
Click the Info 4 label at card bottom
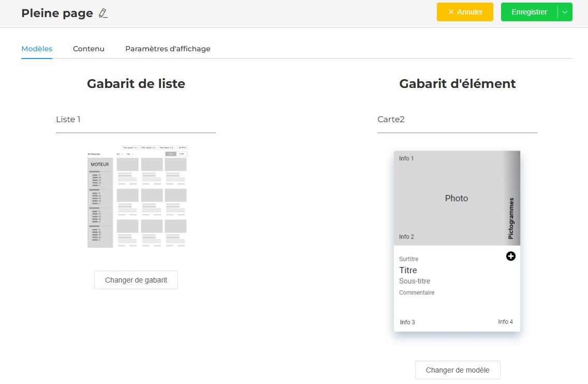505,322
